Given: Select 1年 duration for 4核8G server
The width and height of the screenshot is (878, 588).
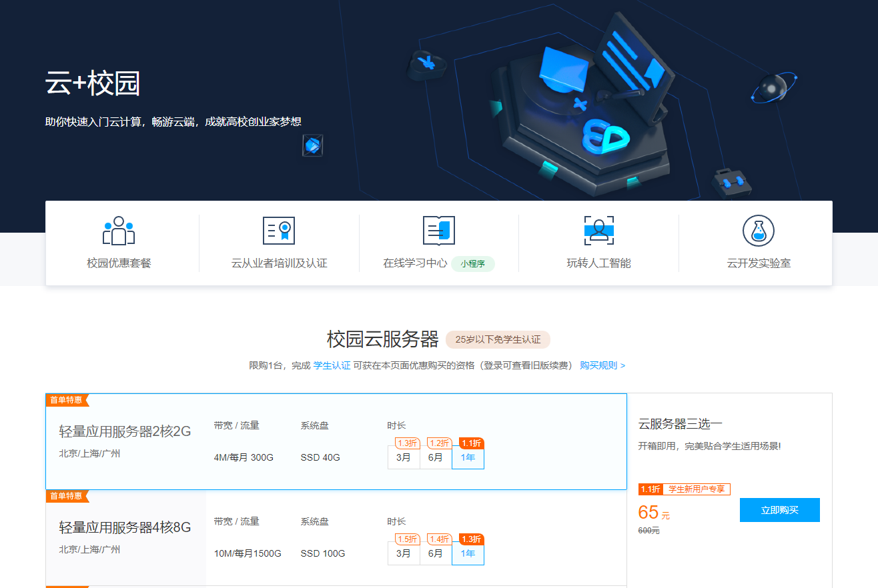Looking at the screenshot, I should tap(468, 553).
